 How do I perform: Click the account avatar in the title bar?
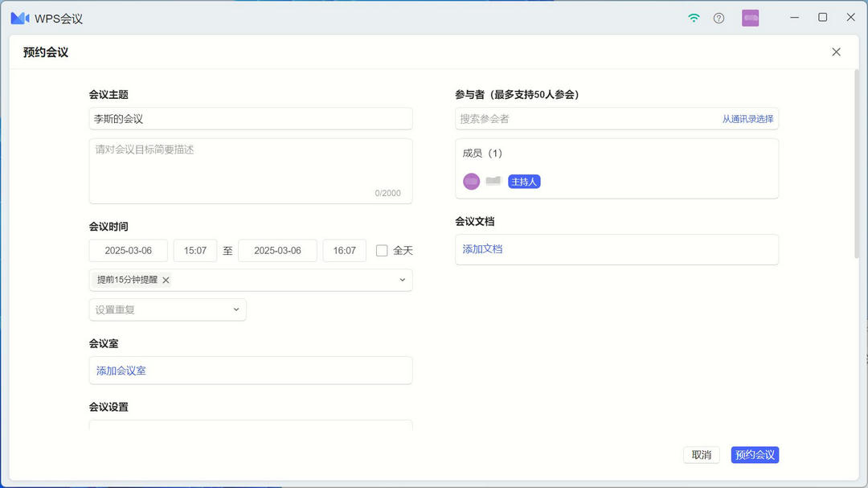point(750,17)
